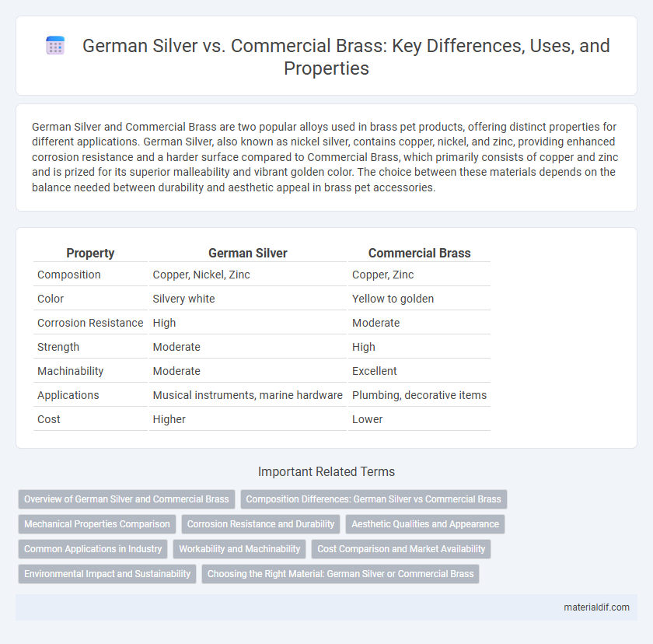Click the calendar icon beside the article title
Screen dimensions: 653x644
pos(55,45)
